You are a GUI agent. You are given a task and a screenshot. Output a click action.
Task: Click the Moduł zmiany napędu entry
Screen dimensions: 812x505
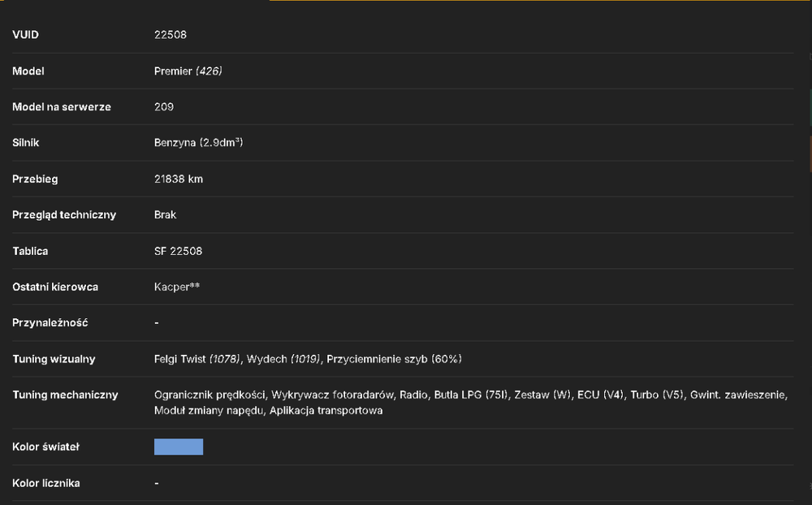coord(209,410)
